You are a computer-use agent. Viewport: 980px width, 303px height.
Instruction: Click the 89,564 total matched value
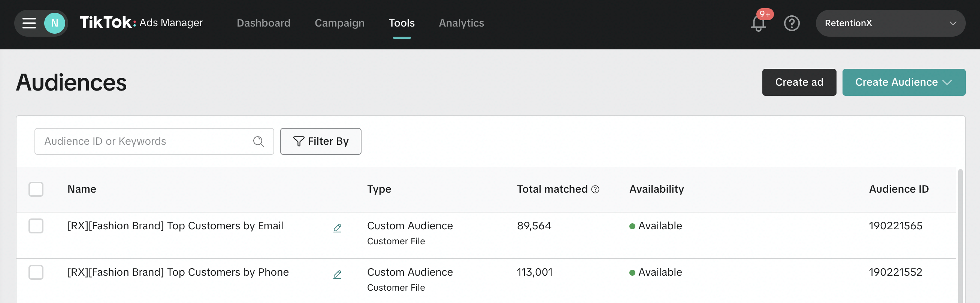[x=534, y=226]
